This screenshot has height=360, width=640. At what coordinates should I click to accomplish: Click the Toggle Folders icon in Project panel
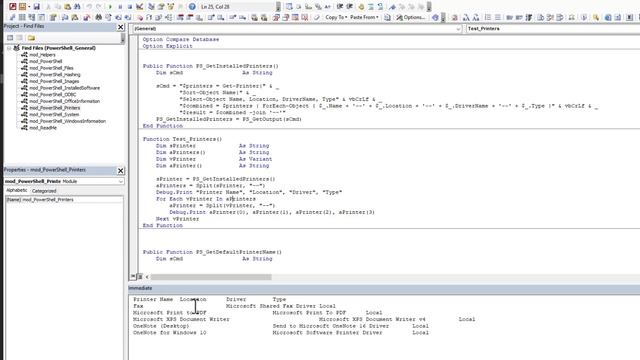[x=31, y=38]
